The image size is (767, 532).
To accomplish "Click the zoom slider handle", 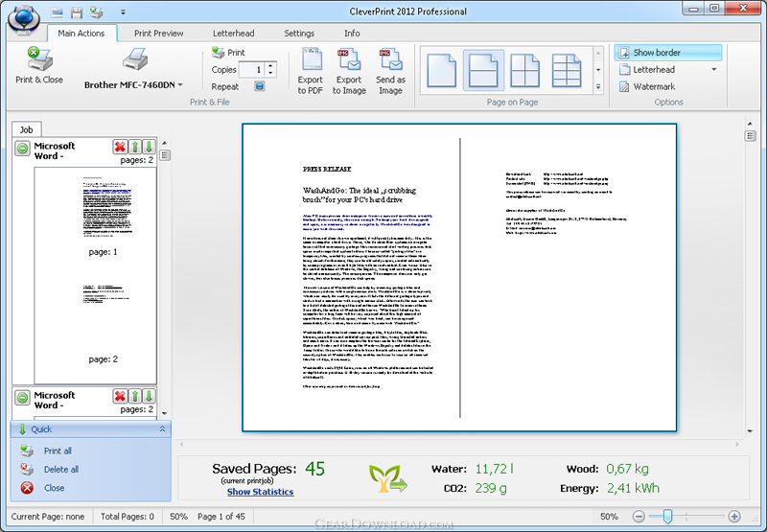I will (667, 516).
